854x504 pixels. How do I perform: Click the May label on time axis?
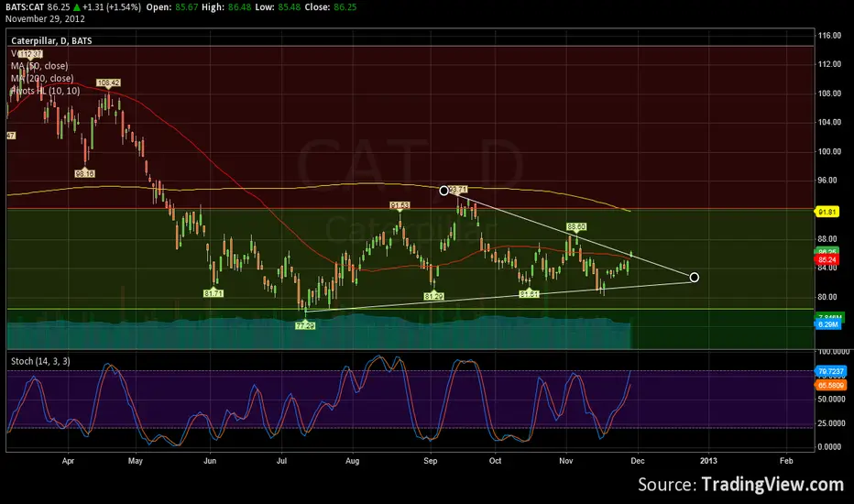(x=135, y=461)
